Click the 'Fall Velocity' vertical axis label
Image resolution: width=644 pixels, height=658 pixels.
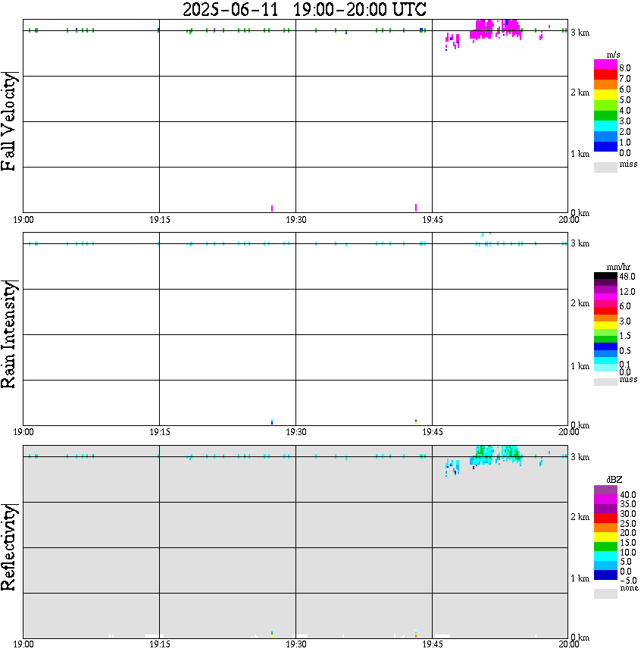(x=8, y=121)
